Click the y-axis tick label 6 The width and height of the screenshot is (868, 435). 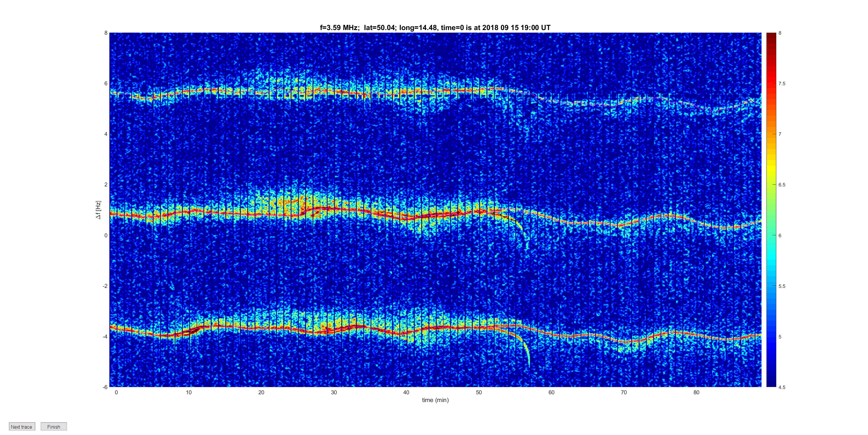tap(106, 84)
